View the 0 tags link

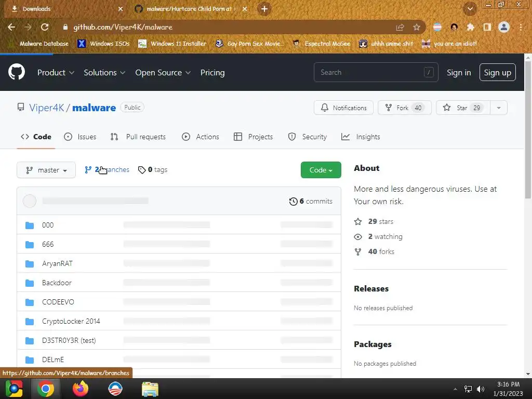coord(153,170)
